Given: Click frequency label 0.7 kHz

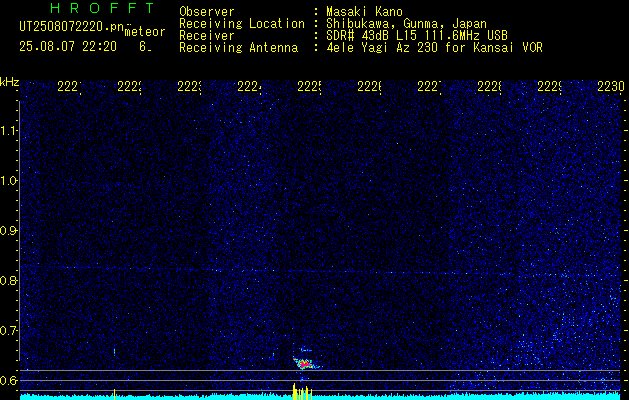Looking at the screenshot, I should pos(8,330).
